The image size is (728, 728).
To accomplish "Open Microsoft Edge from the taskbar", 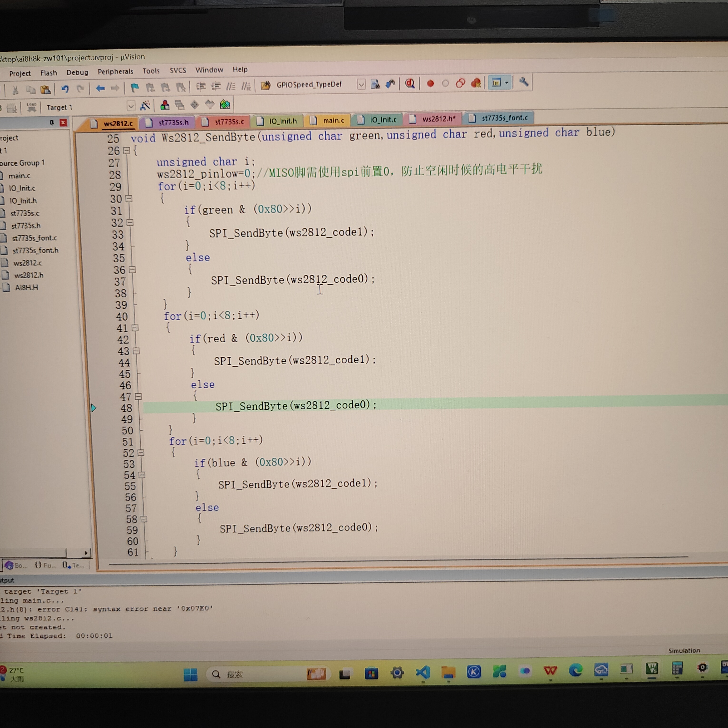I will pyautogui.click(x=576, y=670).
